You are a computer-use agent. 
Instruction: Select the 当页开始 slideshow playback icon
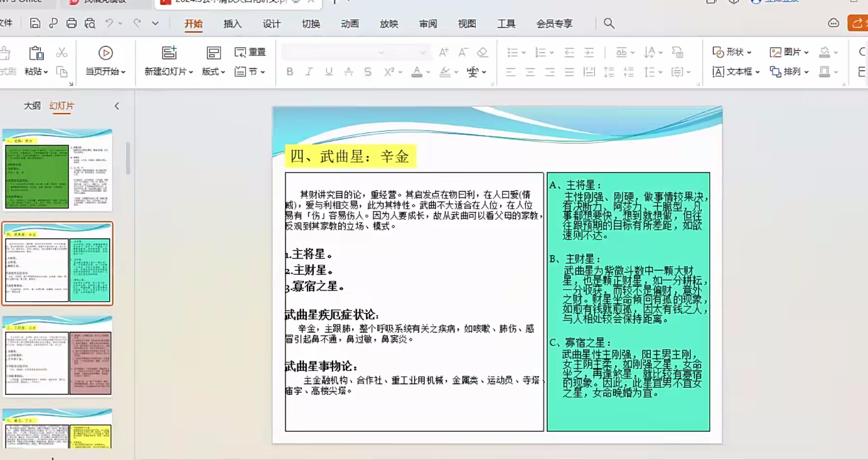point(105,52)
